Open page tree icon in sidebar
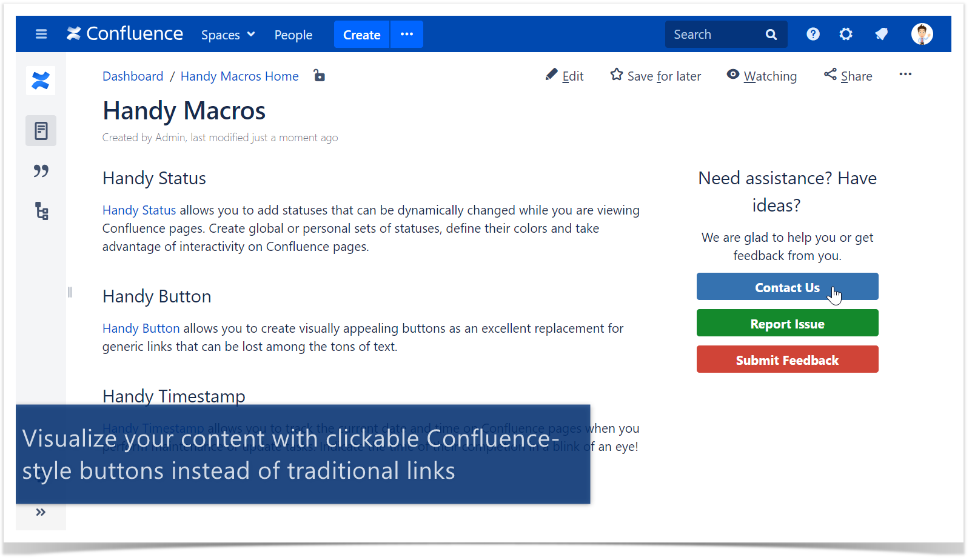 pos(41,211)
